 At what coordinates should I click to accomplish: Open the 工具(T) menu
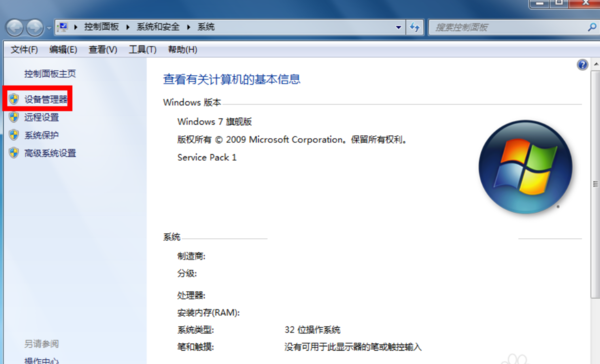point(142,50)
